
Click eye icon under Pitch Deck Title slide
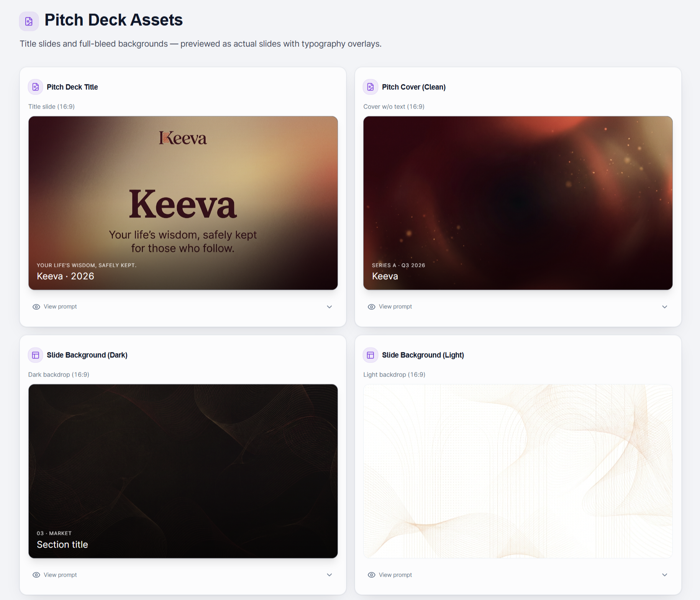pyautogui.click(x=36, y=307)
